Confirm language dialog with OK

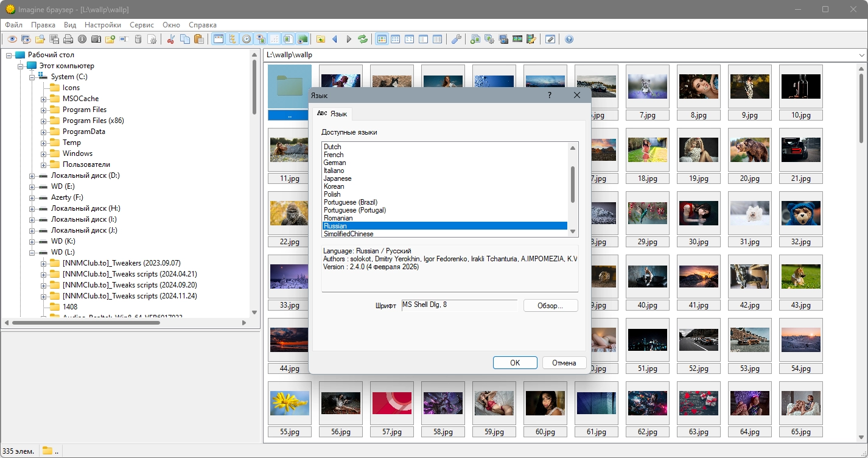[x=515, y=363]
